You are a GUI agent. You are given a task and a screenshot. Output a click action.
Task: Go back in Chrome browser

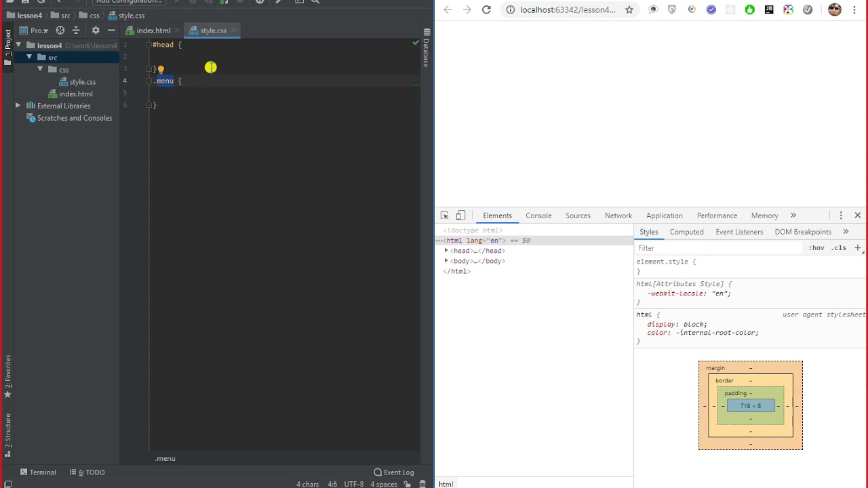[448, 9]
